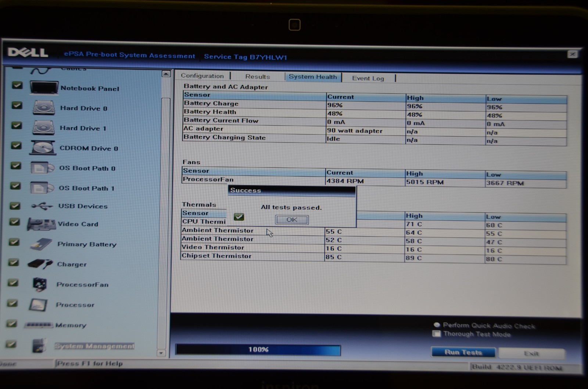This screenshot has width=588, height=389.
Task: Click the Battery Charging State Idle value
Action: tap(333, 138)
